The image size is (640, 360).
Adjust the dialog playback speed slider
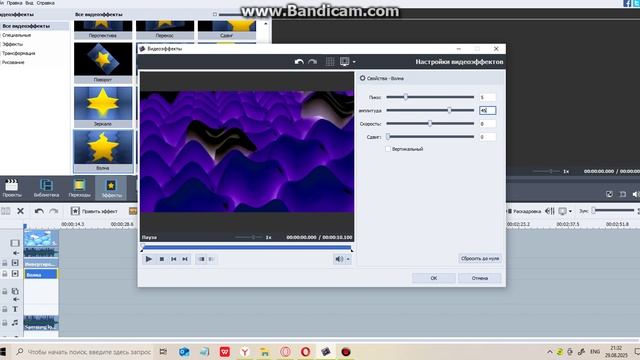click(249, 237)
